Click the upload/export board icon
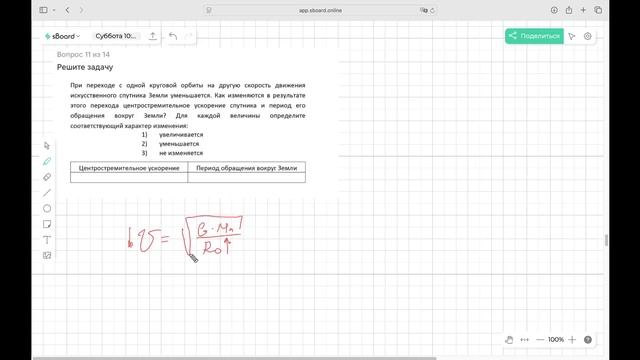Screen dimensions: 640x360 (153, 36)
